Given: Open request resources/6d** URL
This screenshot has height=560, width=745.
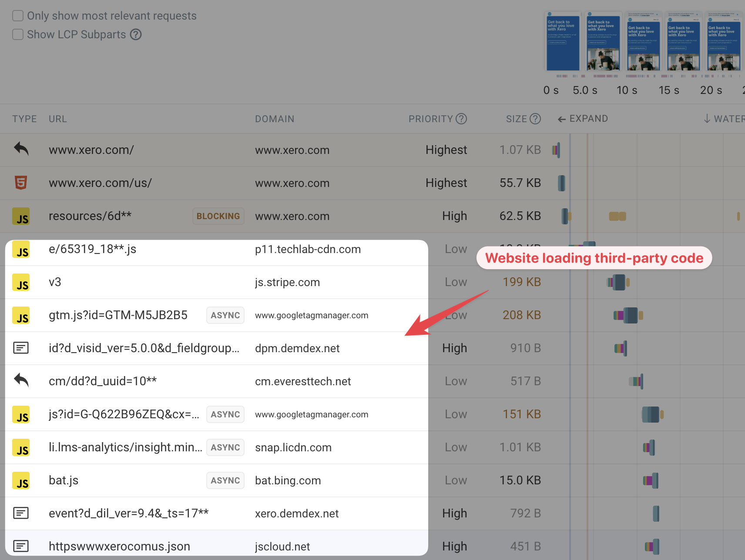Looking at the screenshot, I should coord(90,216).
